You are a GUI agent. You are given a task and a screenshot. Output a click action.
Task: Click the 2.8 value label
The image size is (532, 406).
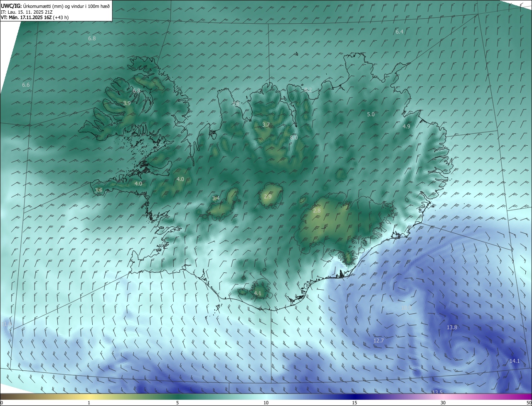tap(317, 211)
